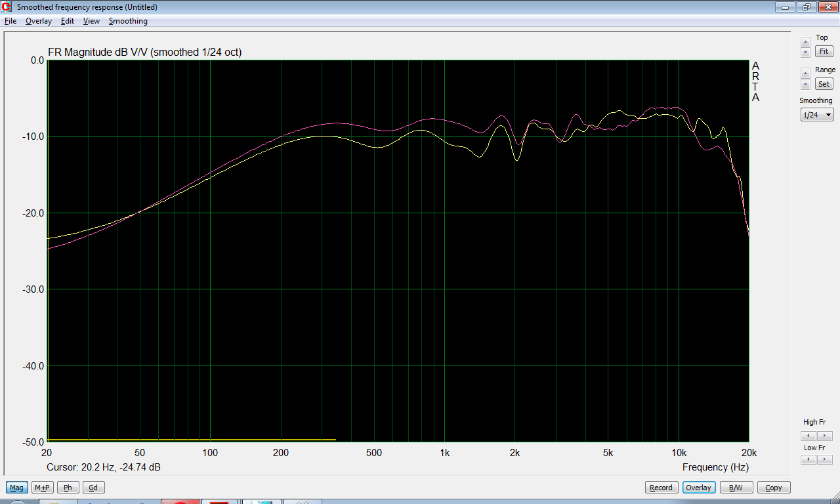This screenshot has width=840, height=504.
Task: Click the '100' frequency axis label
Action: (210, 453)
